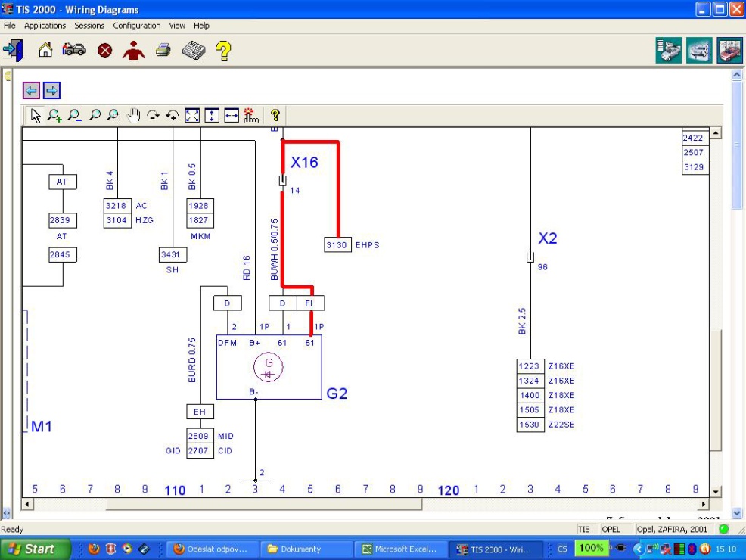Click the house-shaped Home icon
746x560 pixels.
pyautogui.click(x=45, y=51)
